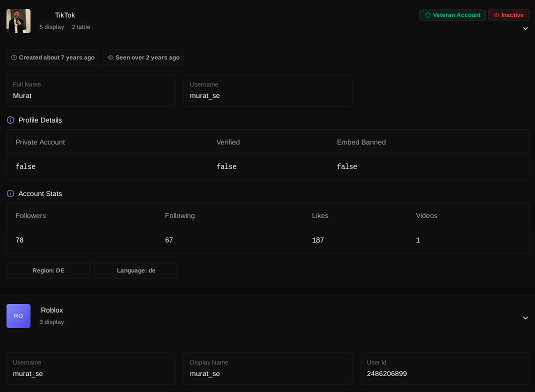The width and height of the screenshot is (535, 392).
Task: Select the TikTok Username field murat_se
Action: tap(268, 90)
